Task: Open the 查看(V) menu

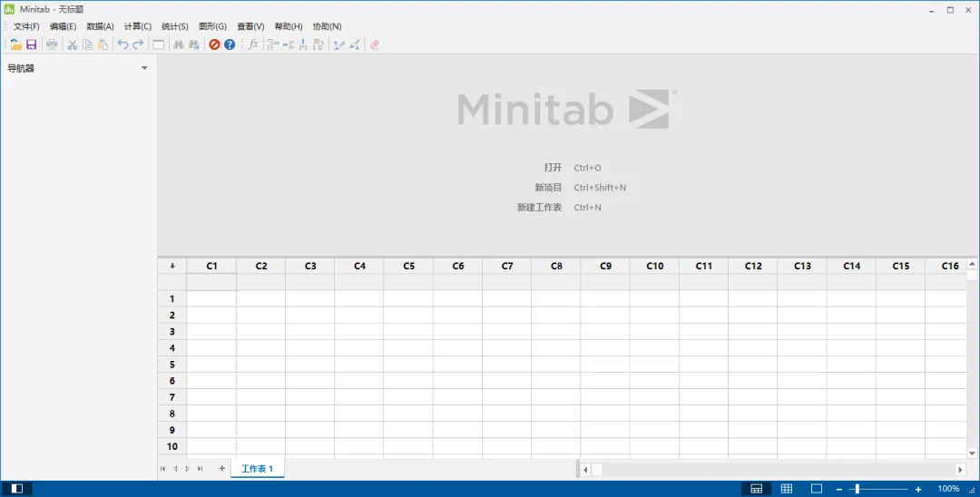Action: coord(250,26)
